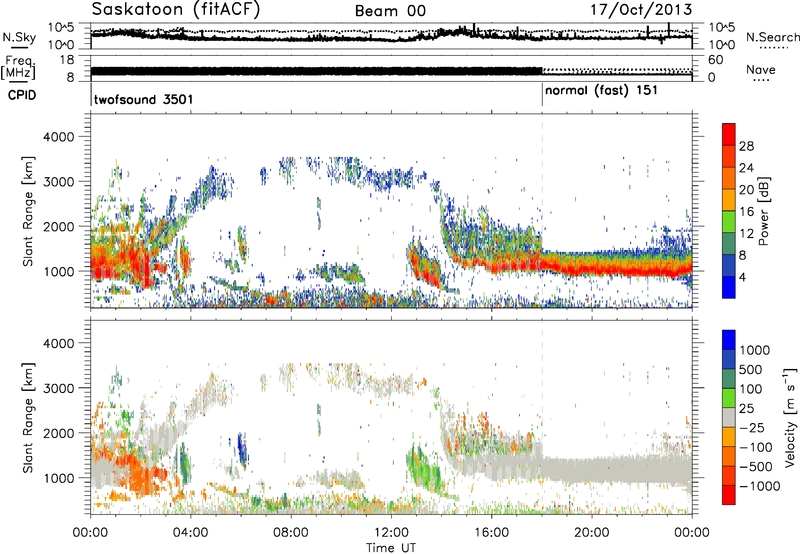Click the 'Saskatoon (fitACF)' title text
This screenshot has height=554, width=800.
(x=176, y=10)
